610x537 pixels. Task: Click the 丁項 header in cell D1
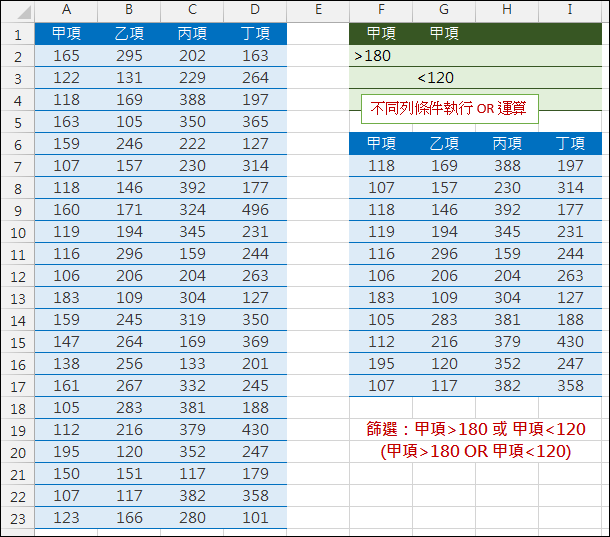click(255, 34)
